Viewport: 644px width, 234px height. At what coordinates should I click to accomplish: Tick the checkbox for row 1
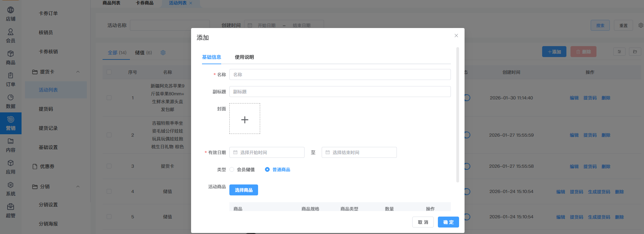(x=109, y=98)
